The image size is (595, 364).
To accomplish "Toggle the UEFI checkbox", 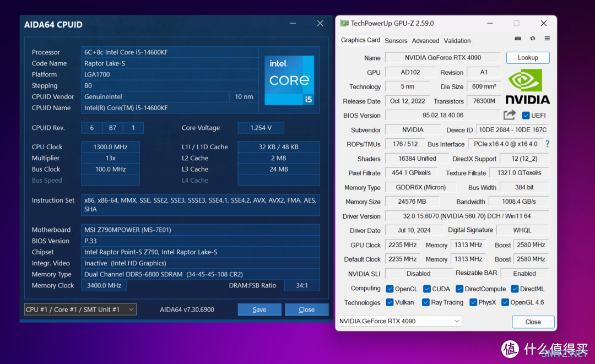I will click(526, 115).
